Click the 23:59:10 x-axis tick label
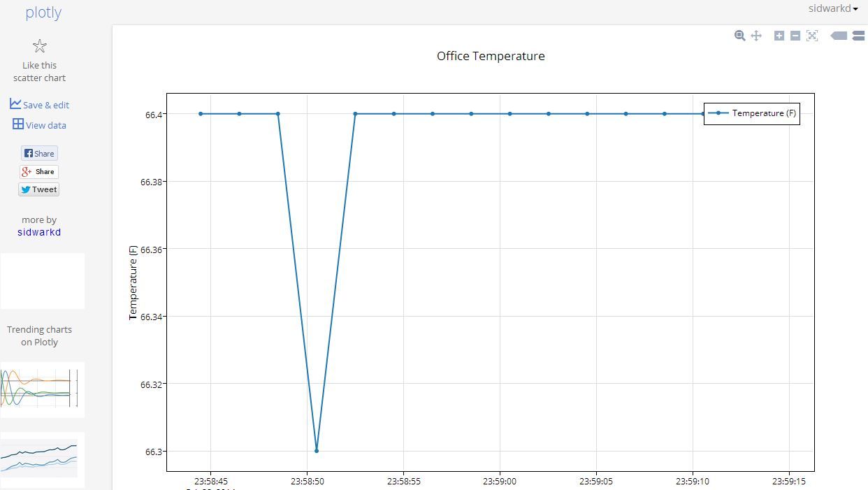868x490 pixels. [693, 482]
